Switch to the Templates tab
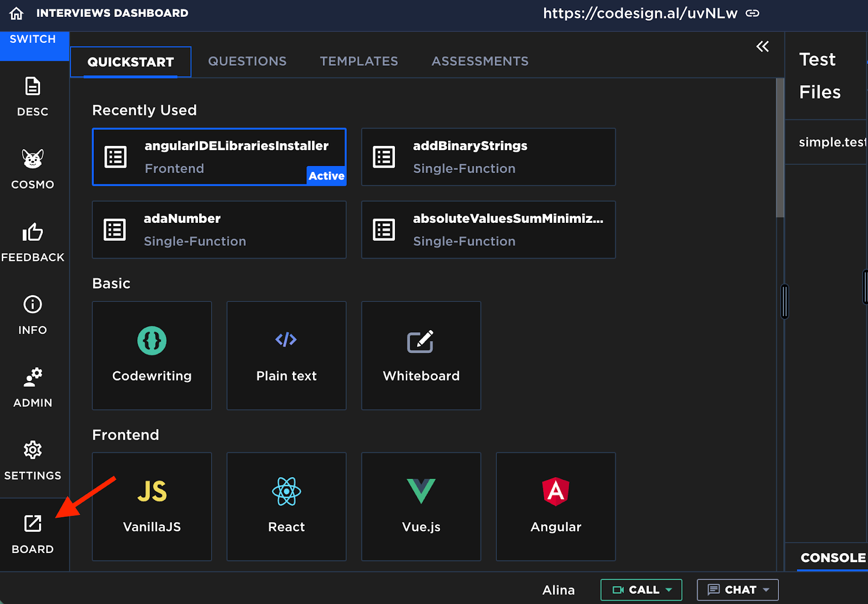868x604 pixels. [x=359, y=61]
